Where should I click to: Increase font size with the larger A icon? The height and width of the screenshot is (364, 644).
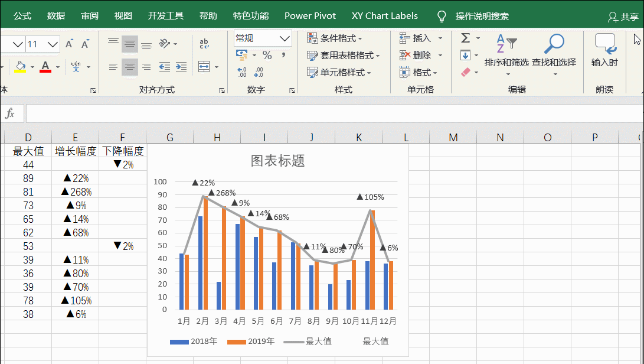tap(69, 44)
